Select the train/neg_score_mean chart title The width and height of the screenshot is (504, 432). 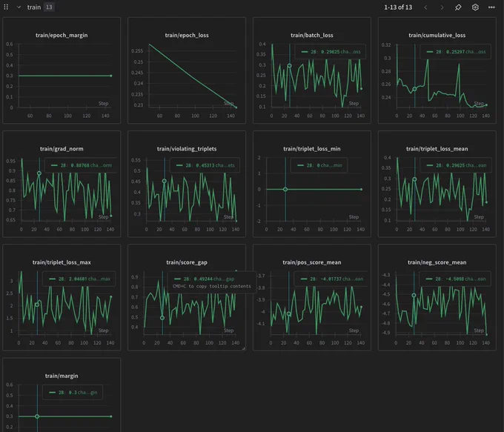tap(437, 262)
